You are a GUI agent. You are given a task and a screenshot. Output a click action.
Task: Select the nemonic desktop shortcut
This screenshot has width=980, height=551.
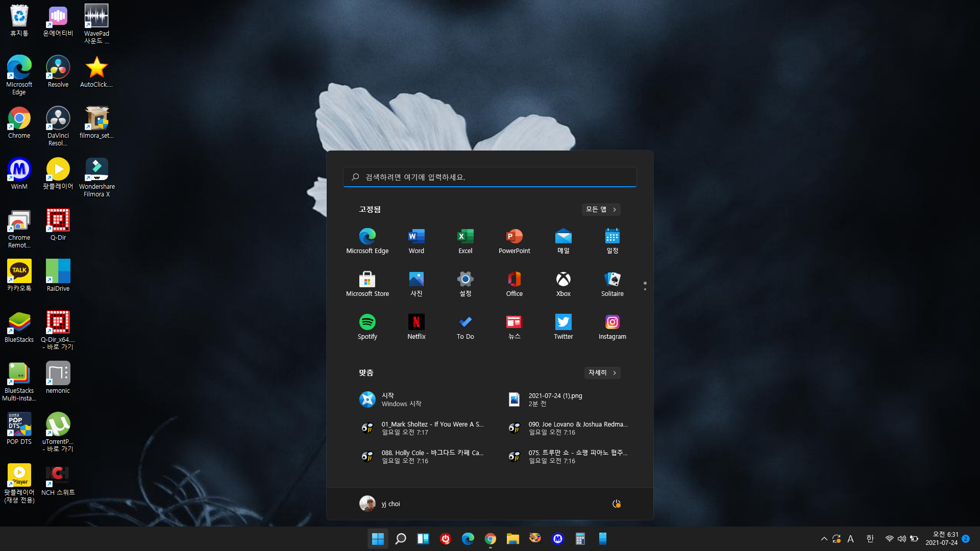pos(58,378)
